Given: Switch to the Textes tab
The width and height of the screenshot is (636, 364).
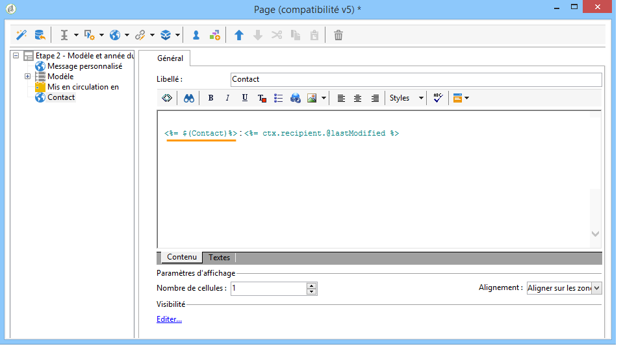Looking at the screenshot, I should 219,258.
